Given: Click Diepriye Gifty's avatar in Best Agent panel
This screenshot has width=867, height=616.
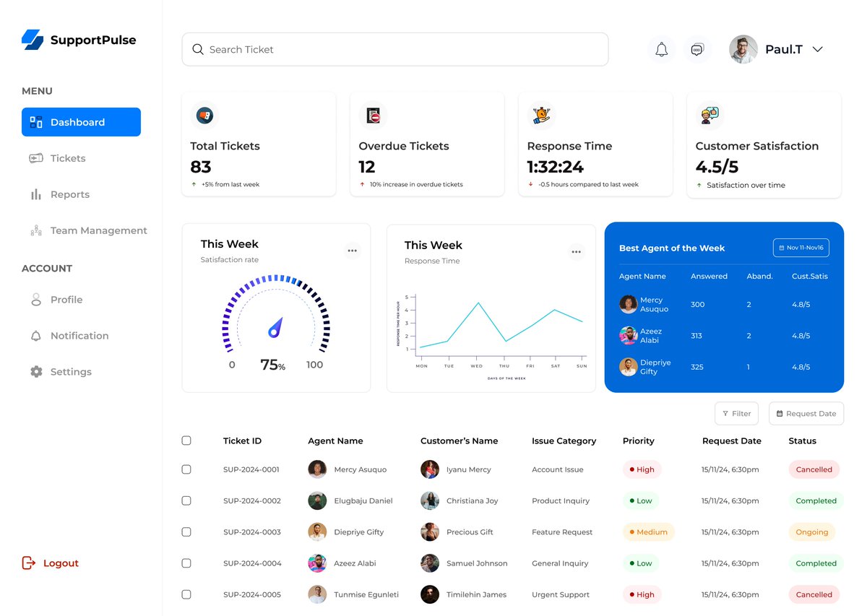Looking at the screenshot, I should point(628,367).
